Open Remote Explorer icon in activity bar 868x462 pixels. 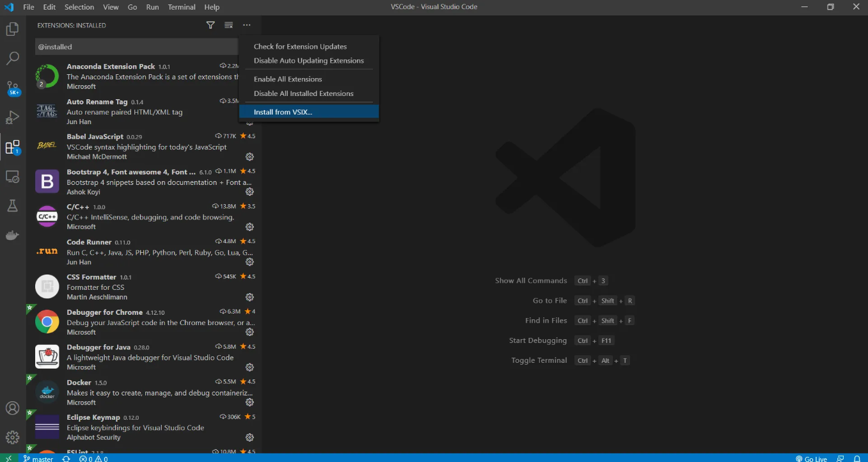12,177
